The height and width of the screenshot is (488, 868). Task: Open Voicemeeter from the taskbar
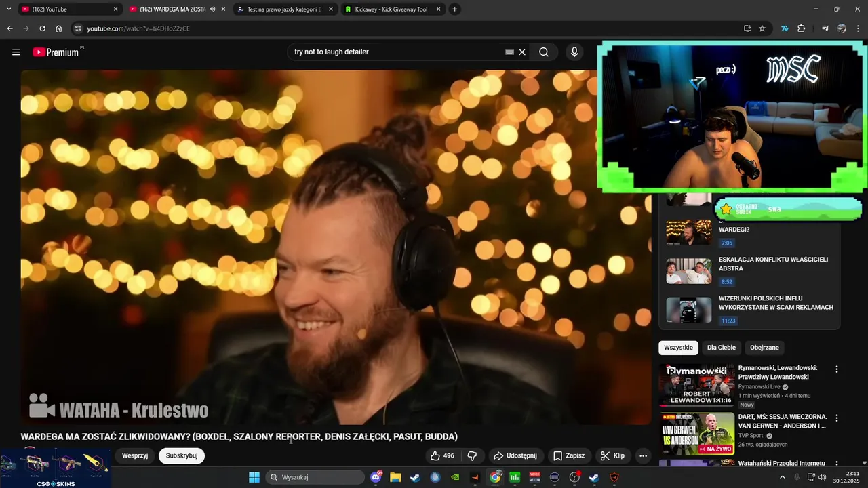coord(534,477)
